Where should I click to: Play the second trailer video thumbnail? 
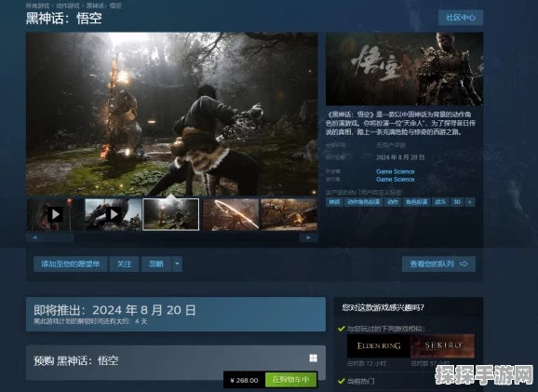[114, 214]
